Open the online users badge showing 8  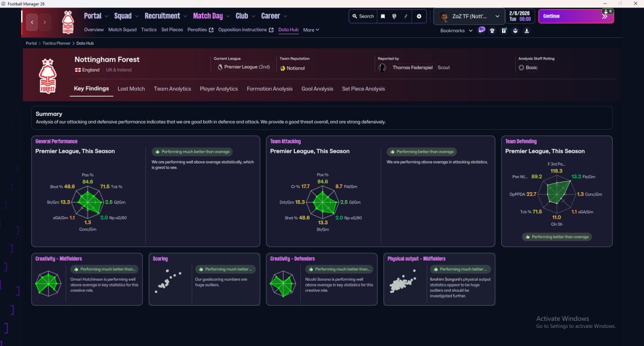click(x=607, y=11)
